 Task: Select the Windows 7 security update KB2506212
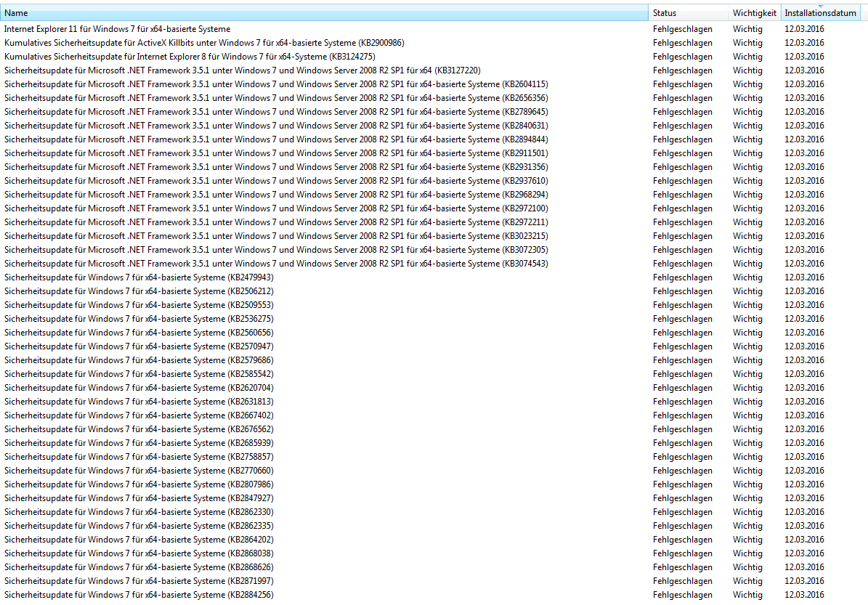139,291
